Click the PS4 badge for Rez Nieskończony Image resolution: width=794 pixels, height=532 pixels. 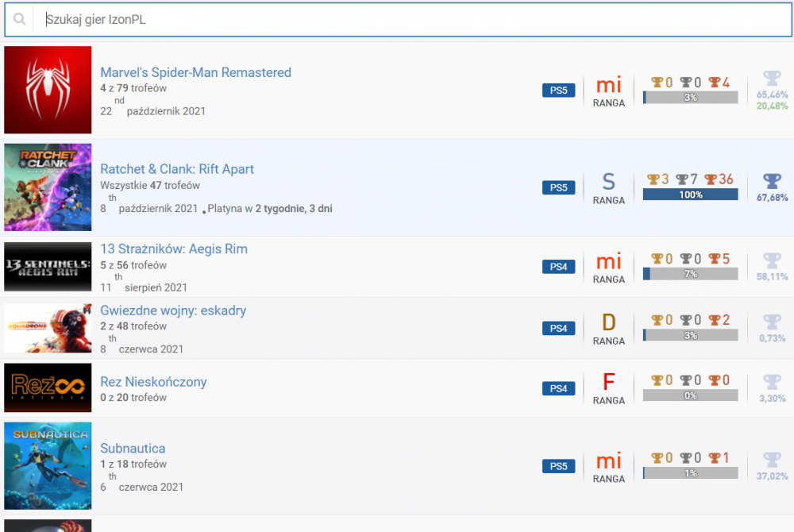pos(559,388)
